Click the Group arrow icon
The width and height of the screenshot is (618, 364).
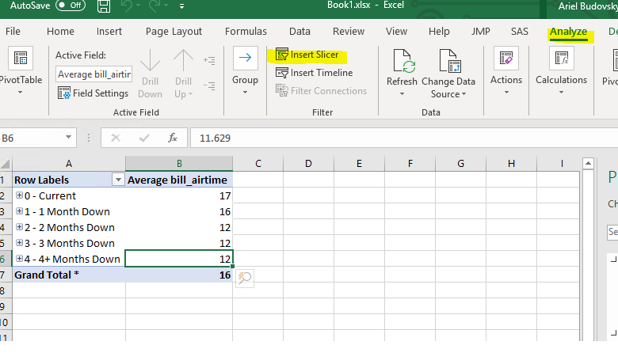click(x=245, y=59)
